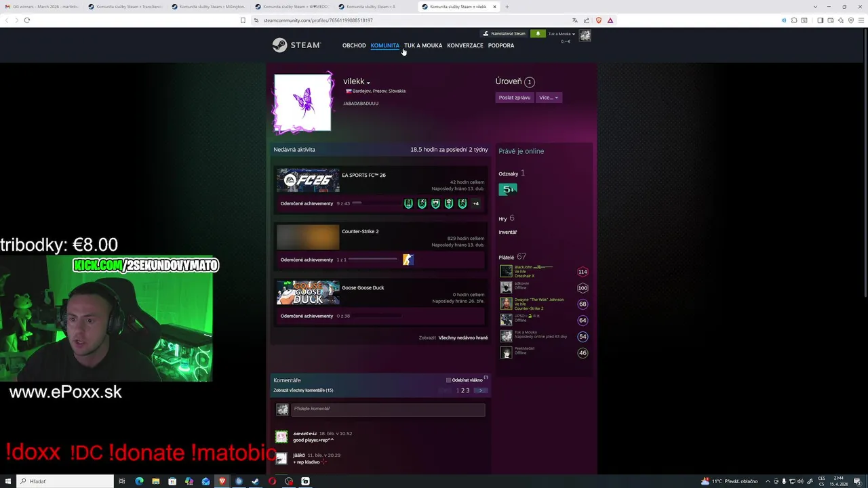Expand the Tuk a Mouka account dropdown
Image resolution: width=868 pixels, height=488 pixels.
(x=561, y=34)
